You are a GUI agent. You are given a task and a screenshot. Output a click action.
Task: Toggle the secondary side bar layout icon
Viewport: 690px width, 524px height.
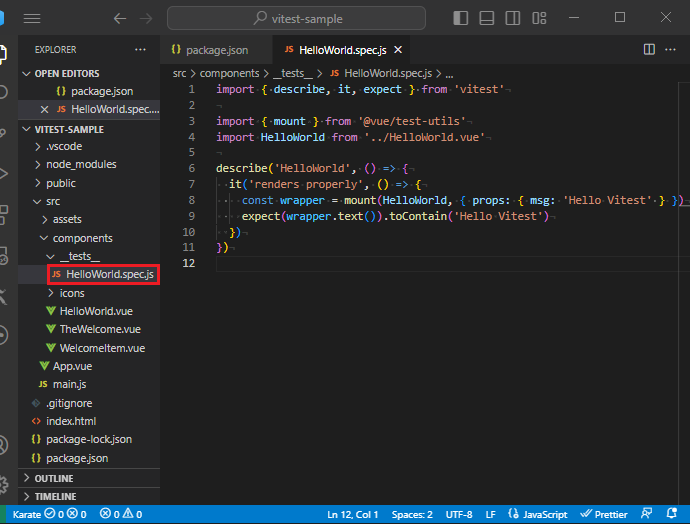click(x=513, y=18)
